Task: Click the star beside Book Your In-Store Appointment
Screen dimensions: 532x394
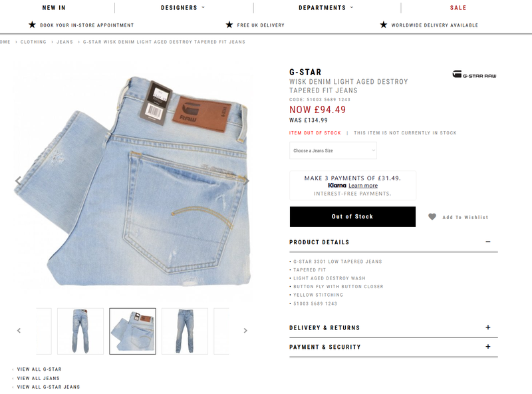Action: click(x=32, y=25)
